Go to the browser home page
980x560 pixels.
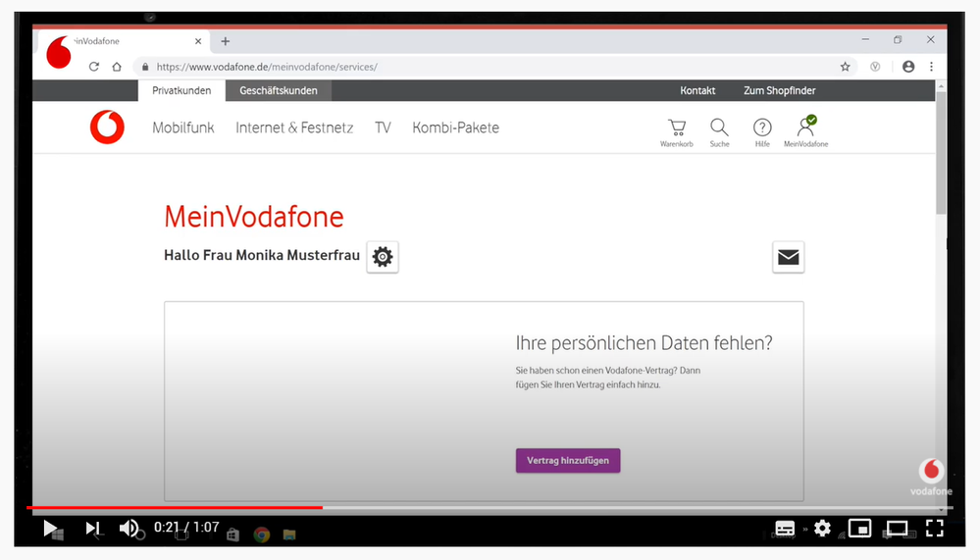pyautogui.click(x=117, y=67)
